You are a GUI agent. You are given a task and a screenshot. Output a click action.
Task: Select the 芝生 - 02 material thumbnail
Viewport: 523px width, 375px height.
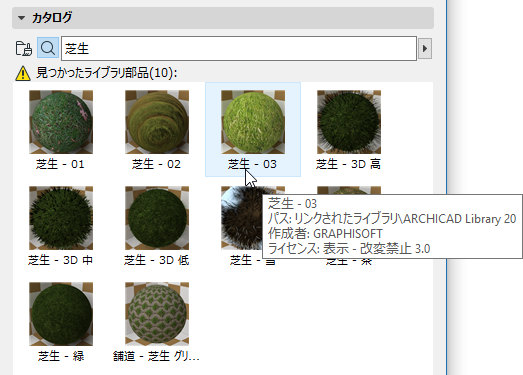coord(157,122)
